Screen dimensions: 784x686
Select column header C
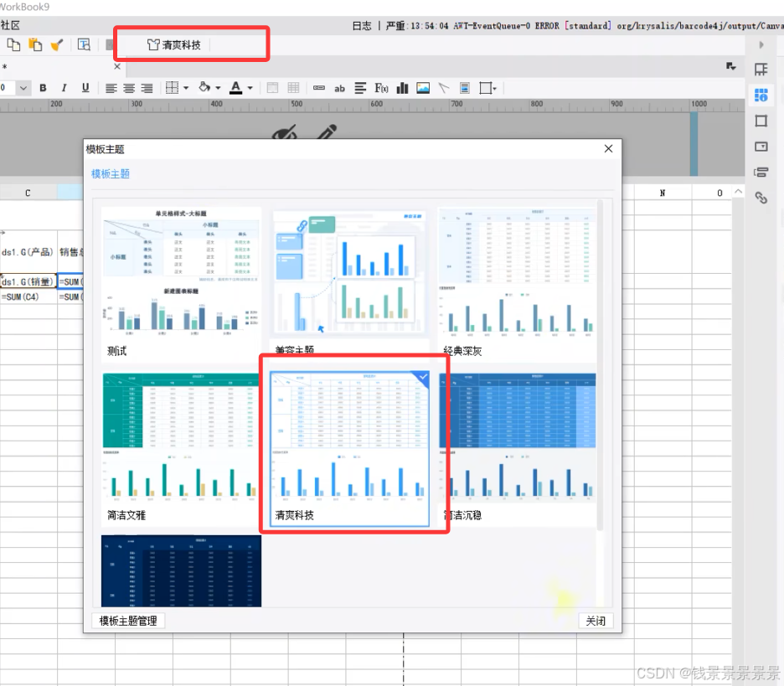click(x=28, y=193)
